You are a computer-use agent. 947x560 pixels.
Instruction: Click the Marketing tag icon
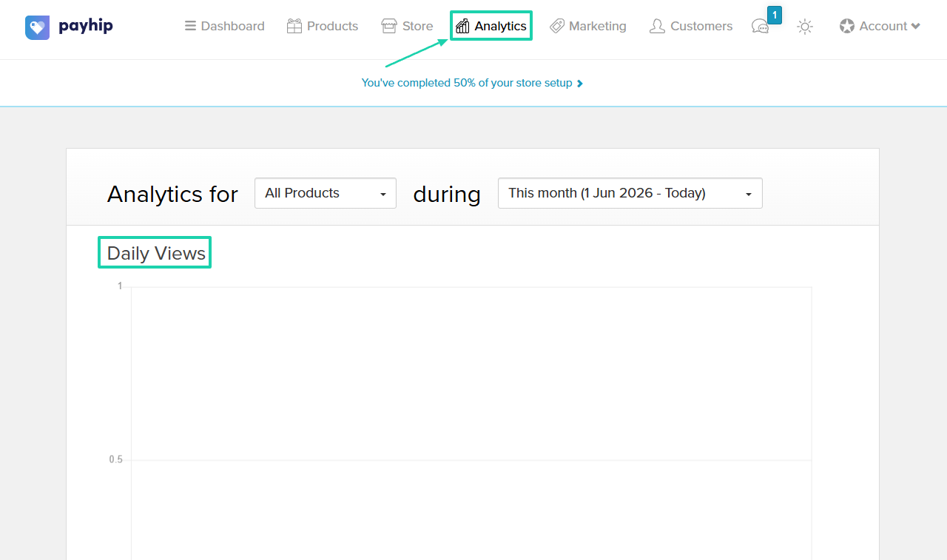coord(557,26)
